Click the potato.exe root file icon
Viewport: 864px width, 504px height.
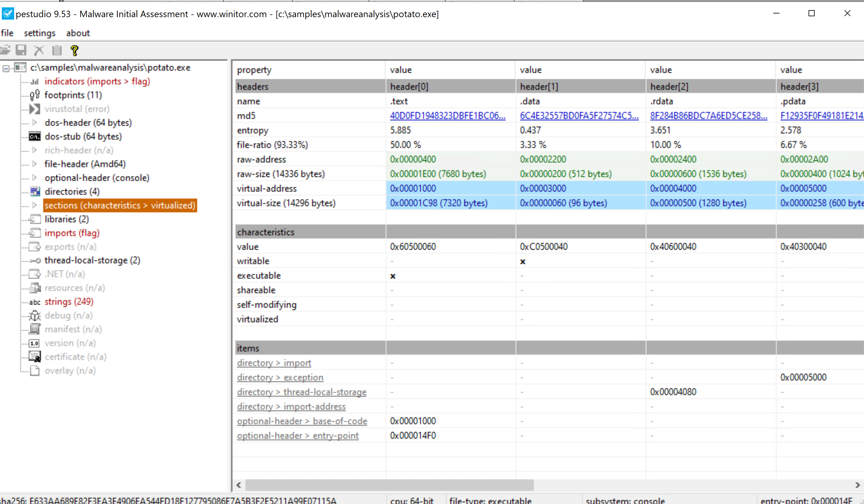click(20, 67)
